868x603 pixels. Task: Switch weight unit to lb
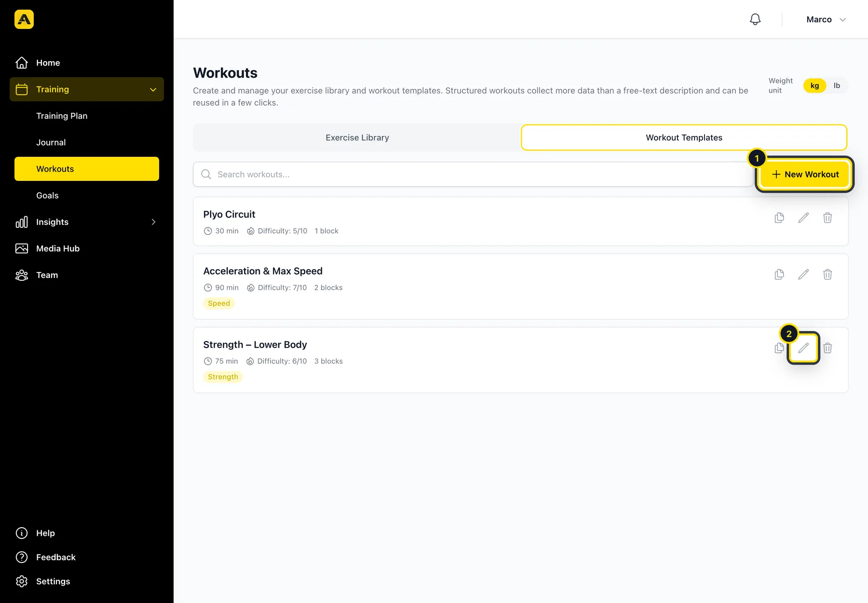[837, 85]
